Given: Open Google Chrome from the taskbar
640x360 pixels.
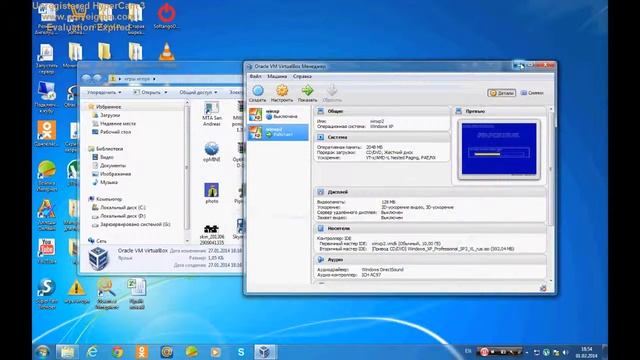Looking at the screenshot, I should [x=117, y=352].
